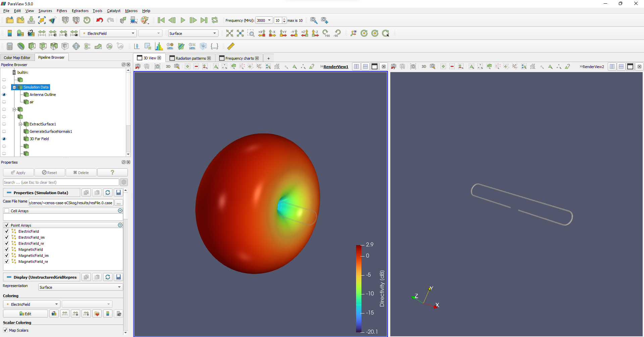Click the Stream tracer filter icon
Image resolution: width=644 pixels, height=337 pixels.
tap(87, 46)
